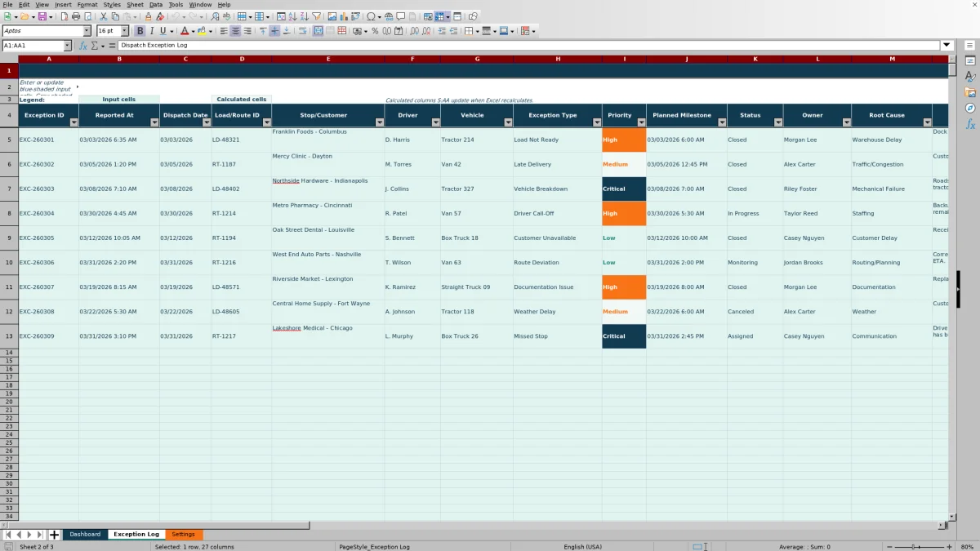Click the Export as PDF icon
This screenshot has width=980, height=551.
point(64,16)
